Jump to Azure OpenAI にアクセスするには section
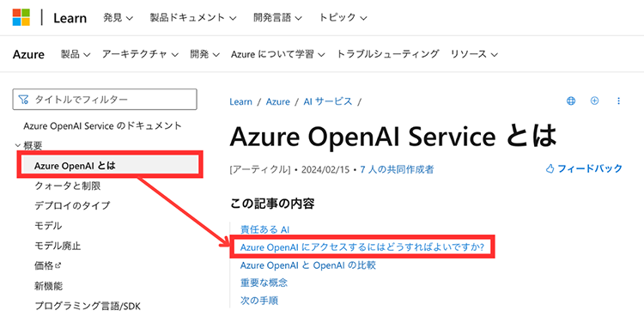Viewport: 644px width, 323px height. point(362,247)
